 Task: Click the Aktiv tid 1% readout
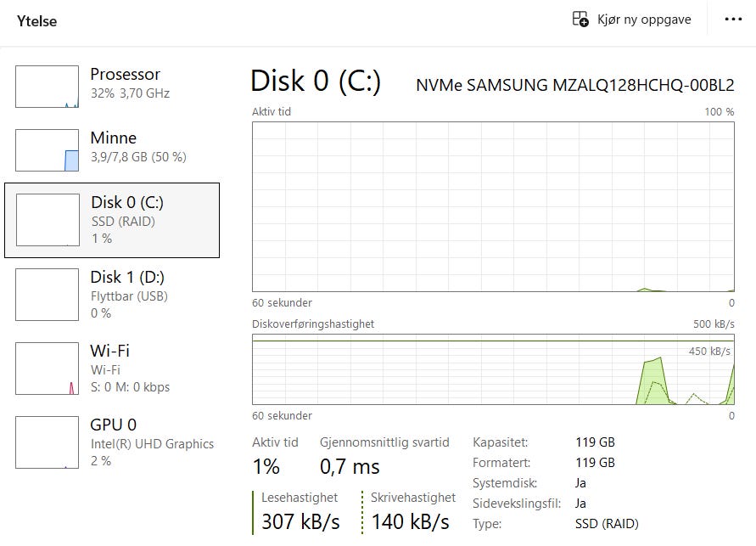[x=266, y=466]
